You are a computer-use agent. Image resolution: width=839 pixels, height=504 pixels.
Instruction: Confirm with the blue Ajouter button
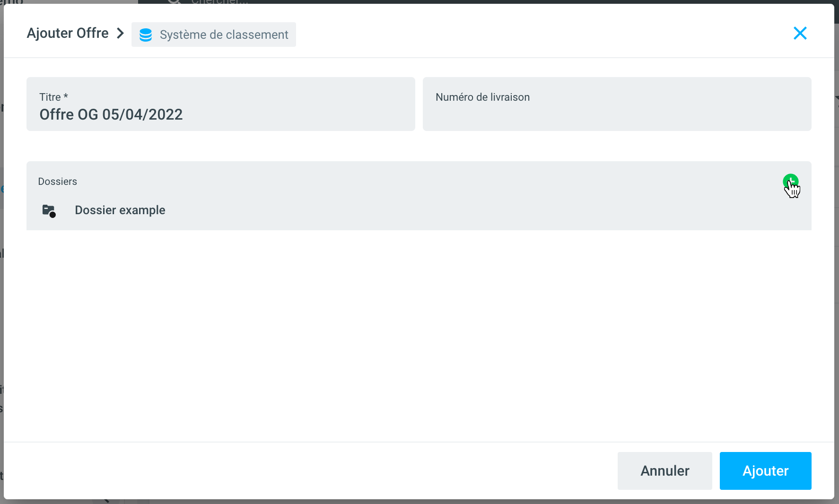[765, 471]
